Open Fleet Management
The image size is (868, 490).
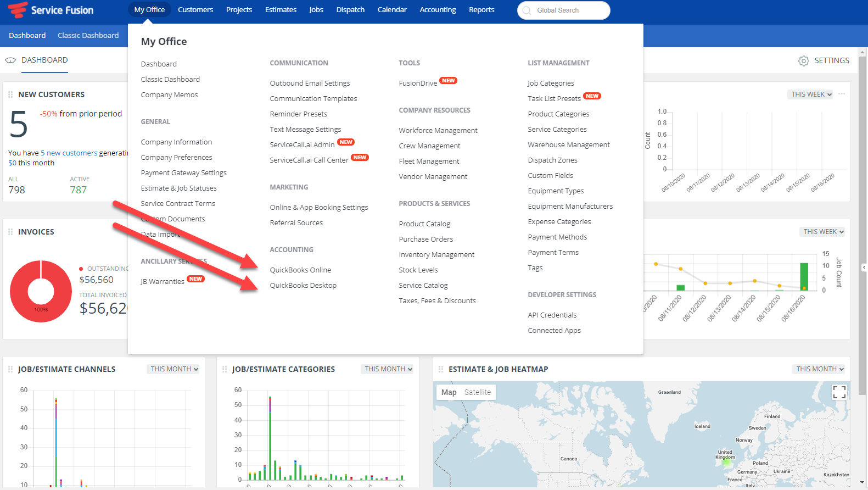tap(429, 162)
